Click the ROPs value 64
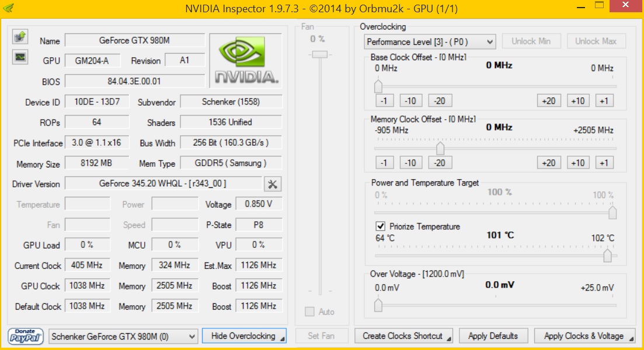The height and width of the screenshot is (350, 644). click(97, 122)
